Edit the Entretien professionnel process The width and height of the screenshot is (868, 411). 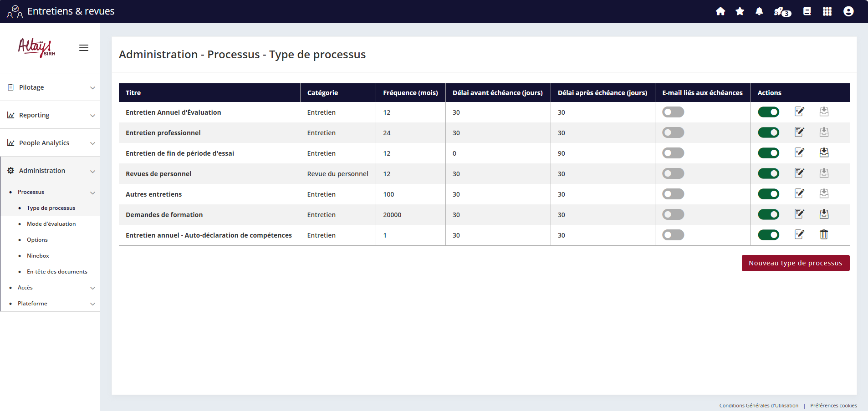(x=799, y=132)
